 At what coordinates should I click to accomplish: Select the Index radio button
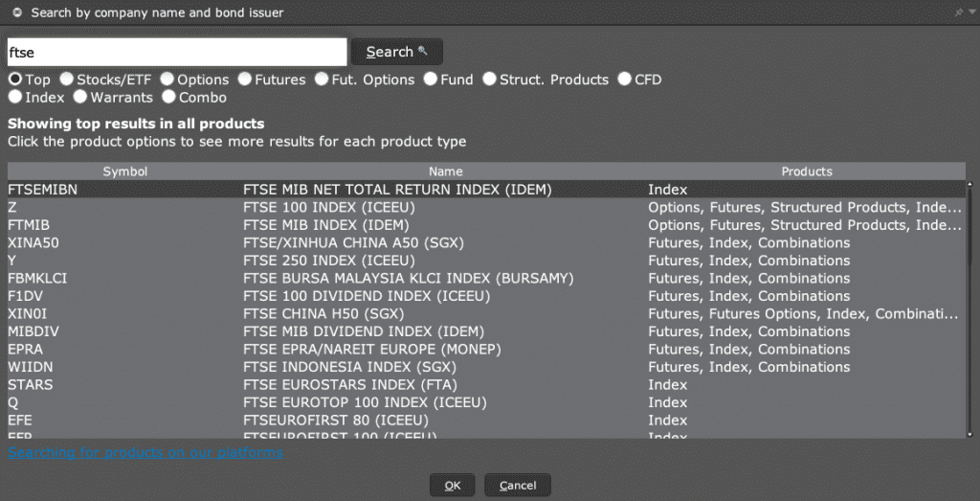click(15, 97)
